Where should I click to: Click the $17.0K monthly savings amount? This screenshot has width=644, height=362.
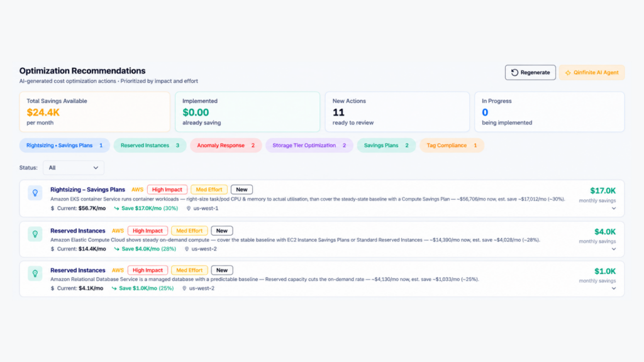click(603, 191)
